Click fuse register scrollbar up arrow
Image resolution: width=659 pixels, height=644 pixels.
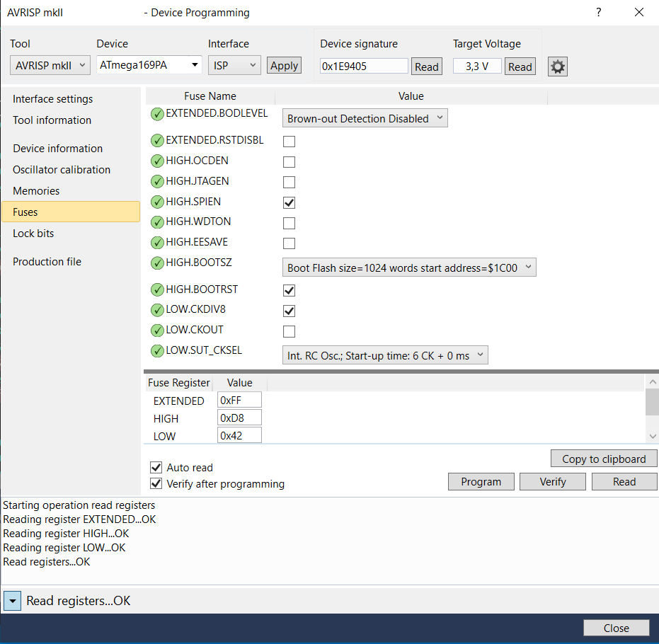[653, 381]
